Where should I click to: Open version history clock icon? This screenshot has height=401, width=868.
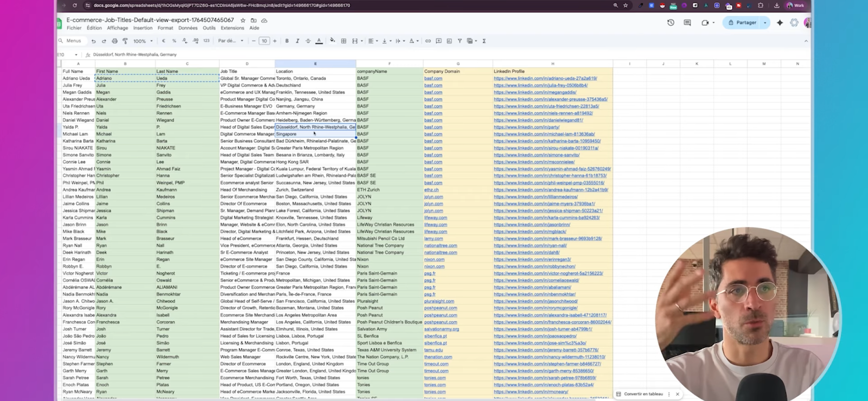click(x=671, y=23)
